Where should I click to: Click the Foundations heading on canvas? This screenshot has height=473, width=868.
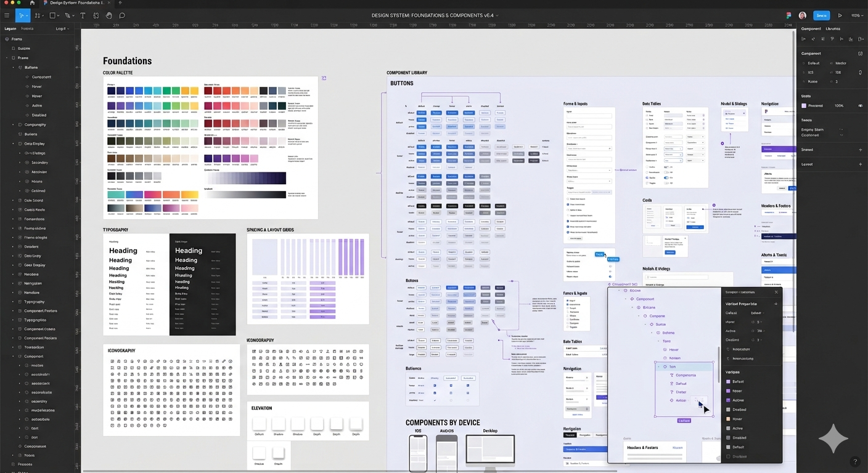[127, 60]
